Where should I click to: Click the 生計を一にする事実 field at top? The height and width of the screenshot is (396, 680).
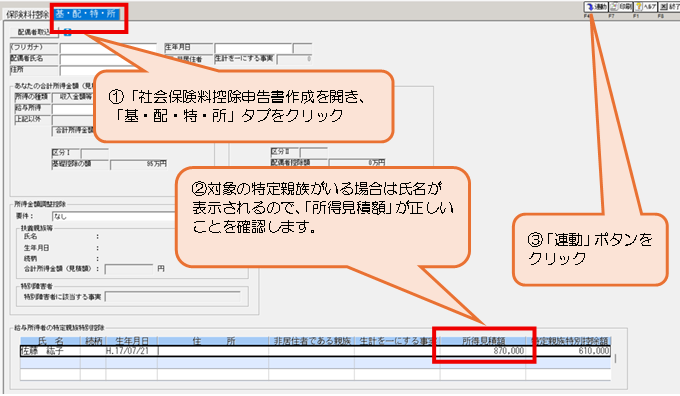coord(294,59)
